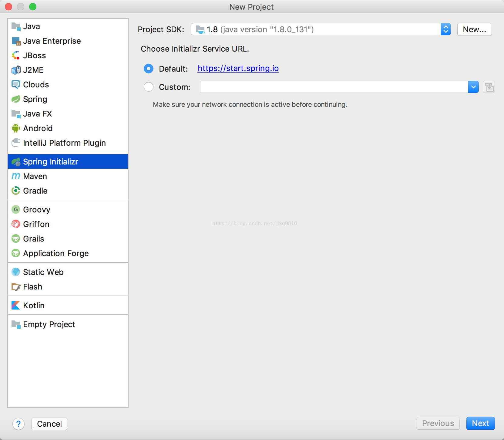This screenshot has height=440, width=504.
Task: Click the Static Web globe icon
Action: click(16, 272)
